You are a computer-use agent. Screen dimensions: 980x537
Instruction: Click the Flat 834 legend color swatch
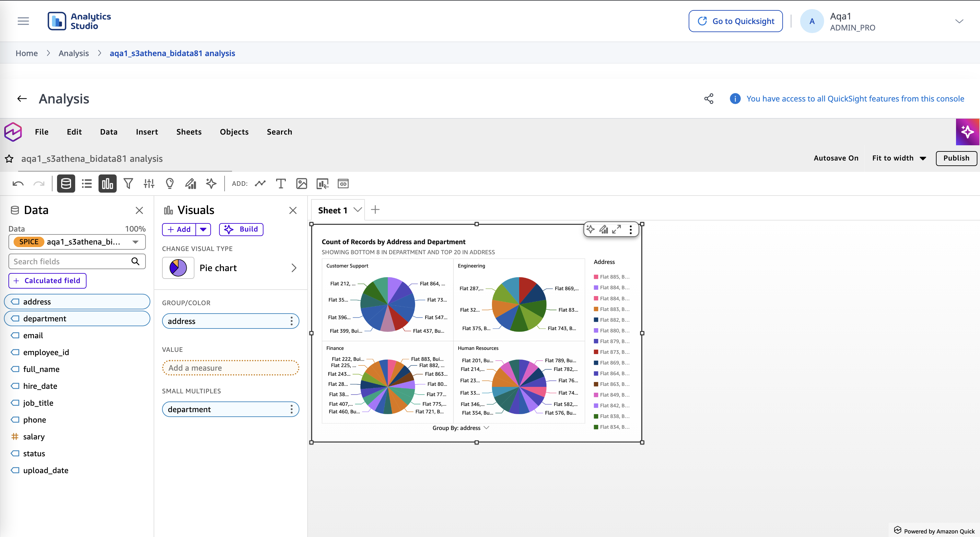[x=596, y=427]
